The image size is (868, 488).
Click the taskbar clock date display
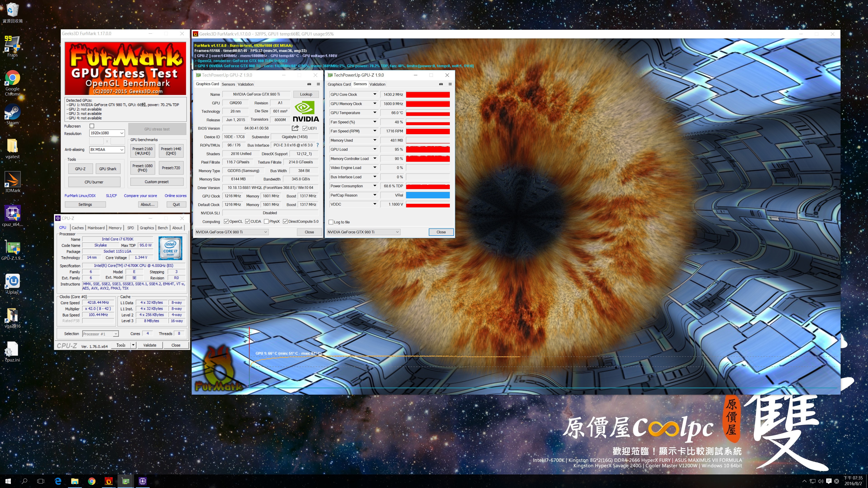tap(853, 481)
